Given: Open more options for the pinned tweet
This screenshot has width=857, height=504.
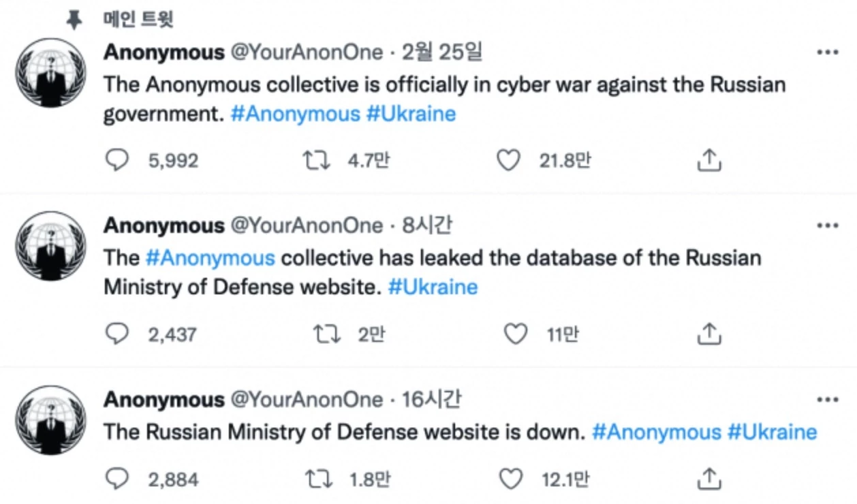Looking at the screenshot, I should coord(827,52).
